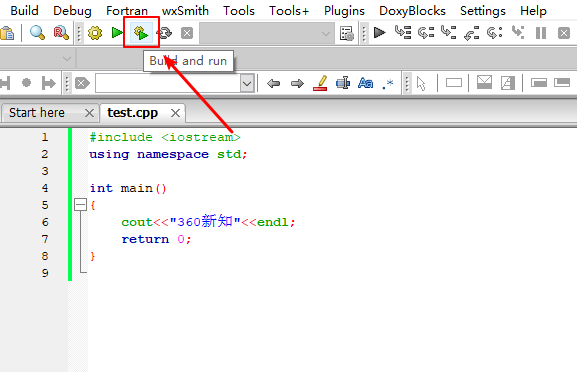Click the Jump forward bookmark arrow
Image resolution: width=577 pixels, height=372 pixels.
tap(48, 83)
